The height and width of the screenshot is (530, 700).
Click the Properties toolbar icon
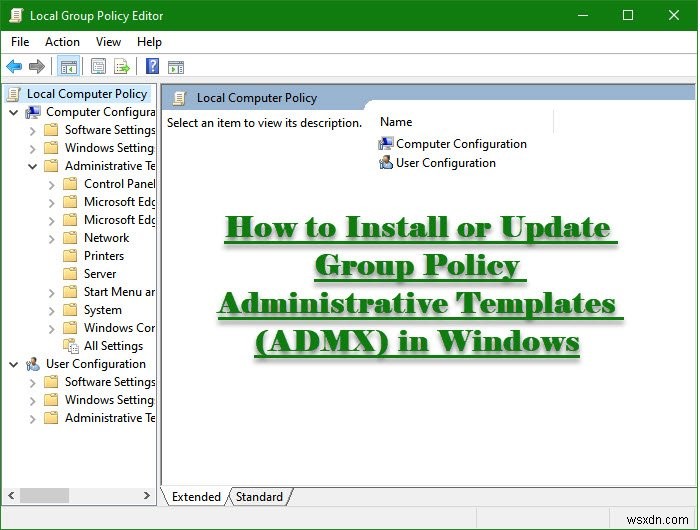click(x=98, y=67)
